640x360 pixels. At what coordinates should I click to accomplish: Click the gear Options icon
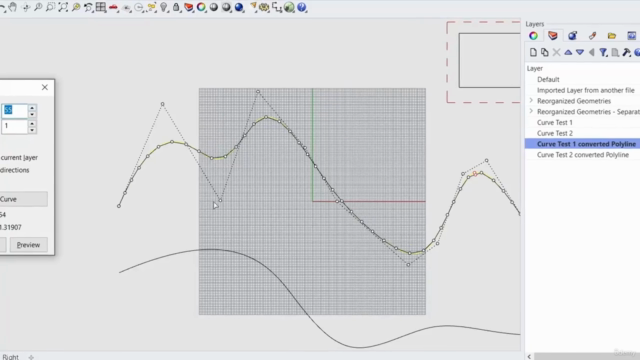[x=264, y=7]
